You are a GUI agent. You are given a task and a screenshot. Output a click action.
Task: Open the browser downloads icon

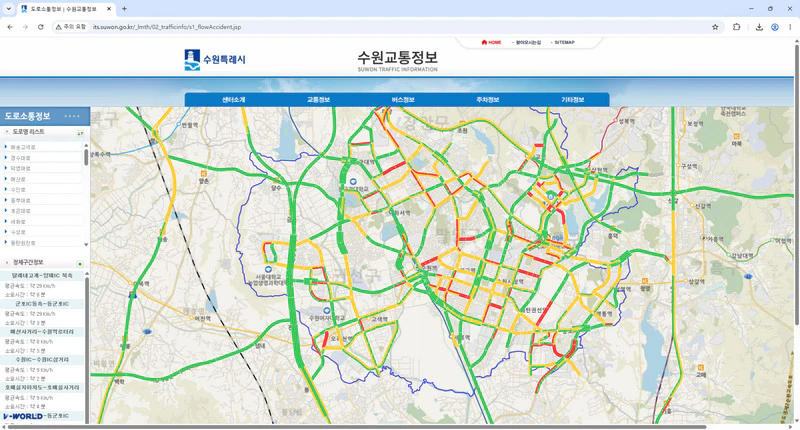coord(759,27)
